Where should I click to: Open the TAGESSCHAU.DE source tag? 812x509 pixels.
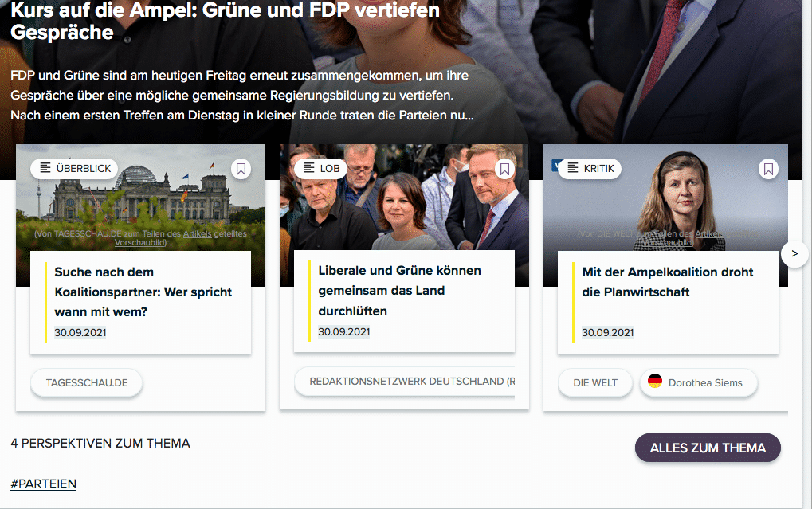coord(87,382)
